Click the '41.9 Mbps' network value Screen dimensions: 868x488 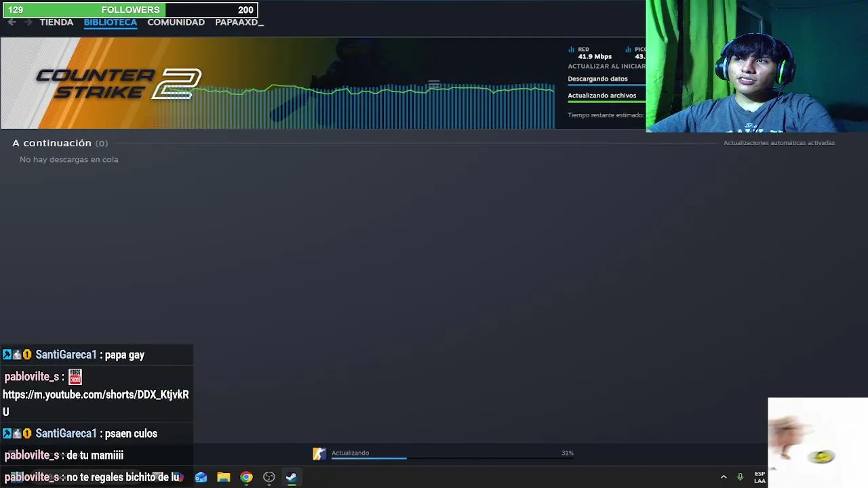[595, 57]
